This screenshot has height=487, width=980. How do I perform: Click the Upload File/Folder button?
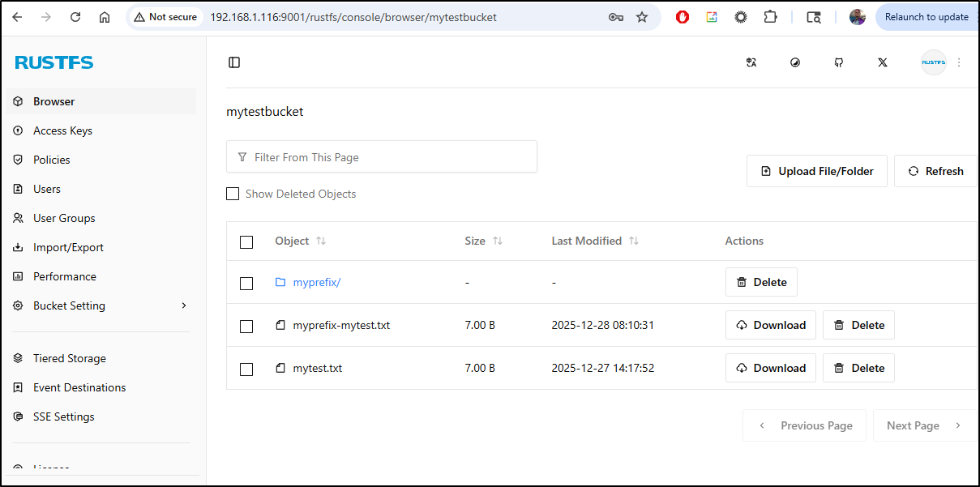(x=816, y=171)
